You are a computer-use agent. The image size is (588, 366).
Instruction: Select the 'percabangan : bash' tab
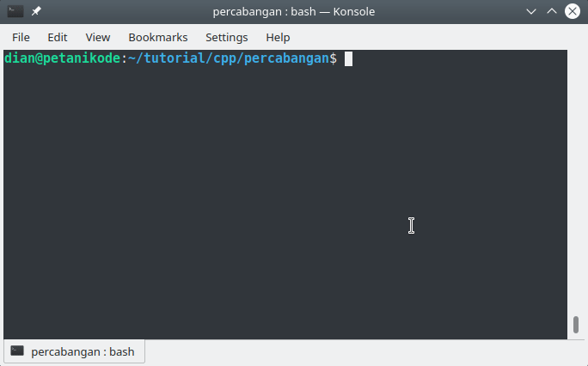point(74,351)
